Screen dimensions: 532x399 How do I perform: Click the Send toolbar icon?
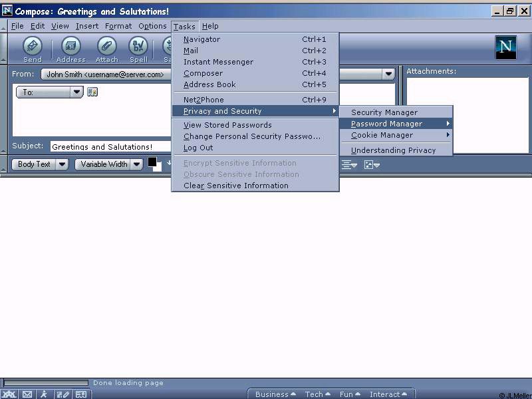[33, 49]
